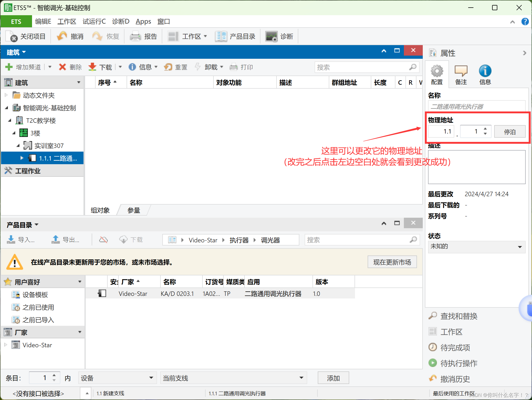Increment the physical address spinner
532x400 pixels.
[x=485, y=129]
